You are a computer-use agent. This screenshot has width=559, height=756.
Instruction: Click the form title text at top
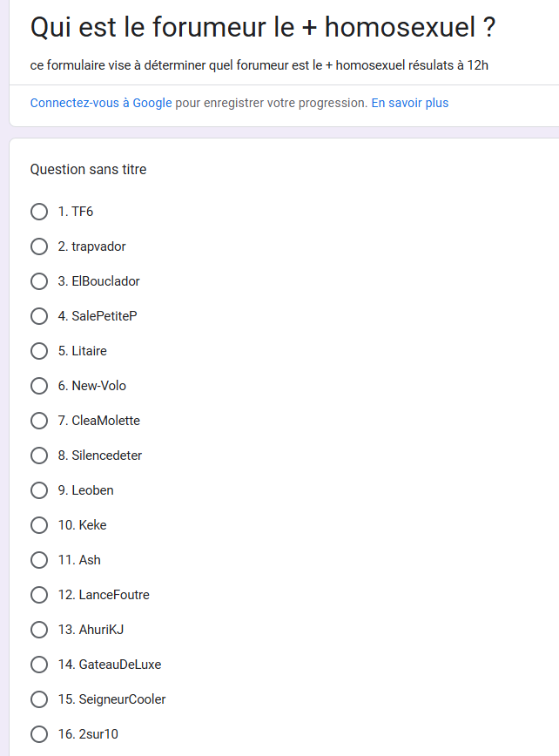pos(263,28)
